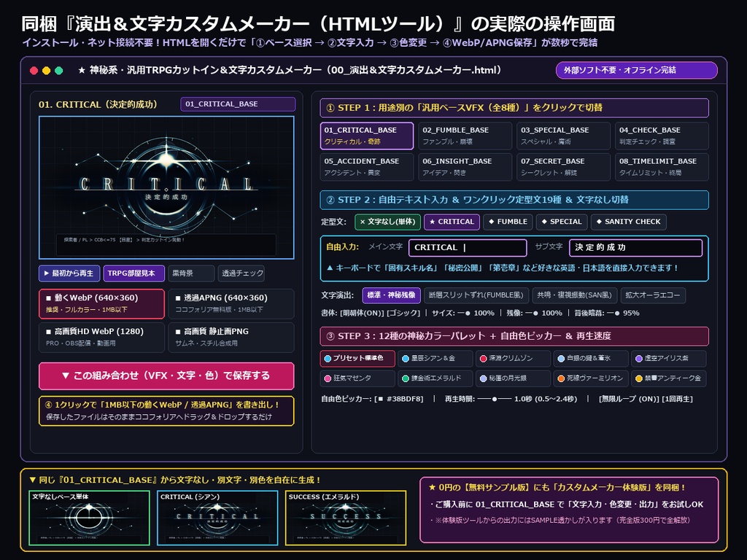
Task: Open the CRITICAL (シアン) sample thumbnail
Action: [217, 518]
